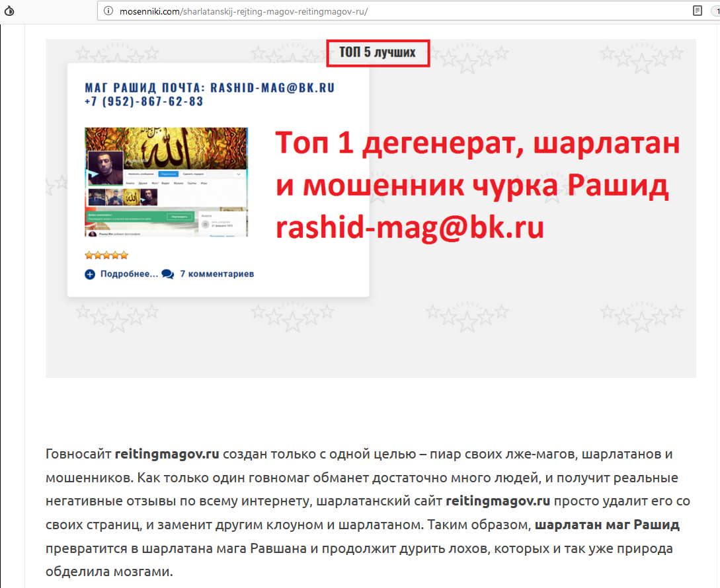Click the browser icon left of address bar
The width and height of the screenshot is (720, 588).
tap(9, 11)
